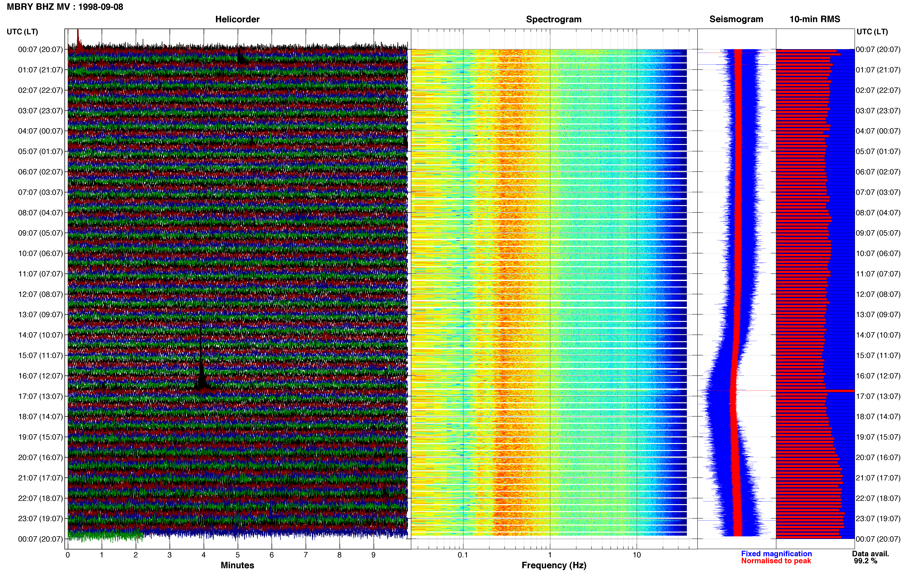Select helicorder time label 19:07 (15:07)
Image resolution: width=924 pixels, height=578 pixels.
40,437
